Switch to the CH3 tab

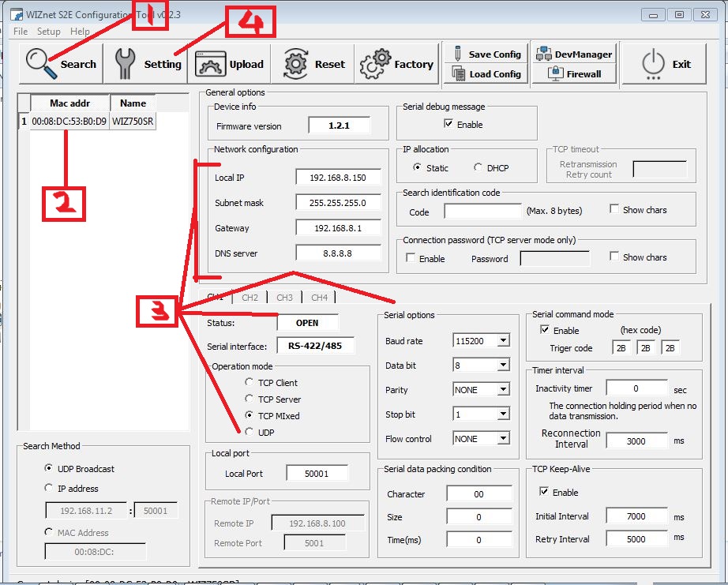pos(284,298)
